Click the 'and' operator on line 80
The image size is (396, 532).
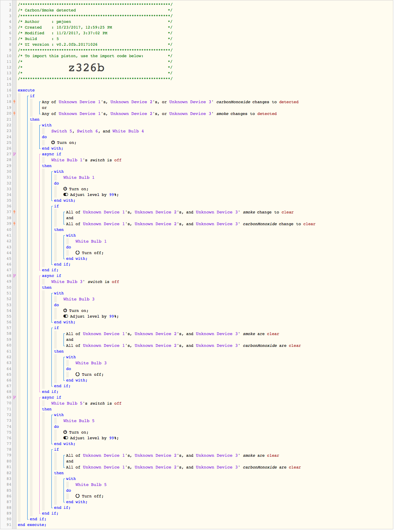pyautogui.click(x=70, y=461)
